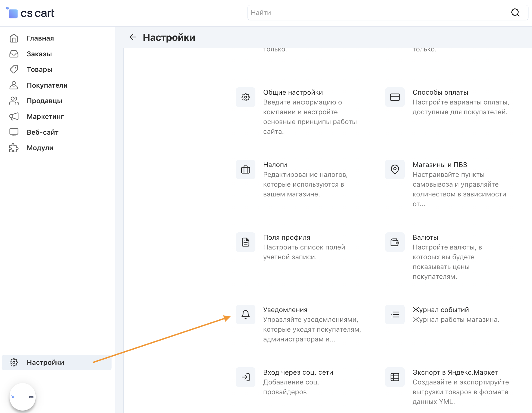Click the document icon for Поля профиля

point(245,242)
